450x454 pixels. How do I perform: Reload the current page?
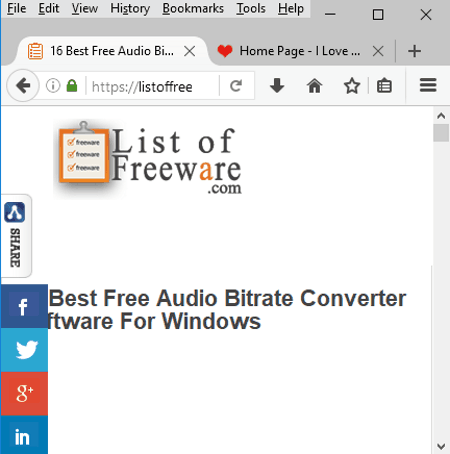pyautogui.click(x=236, y=86)
